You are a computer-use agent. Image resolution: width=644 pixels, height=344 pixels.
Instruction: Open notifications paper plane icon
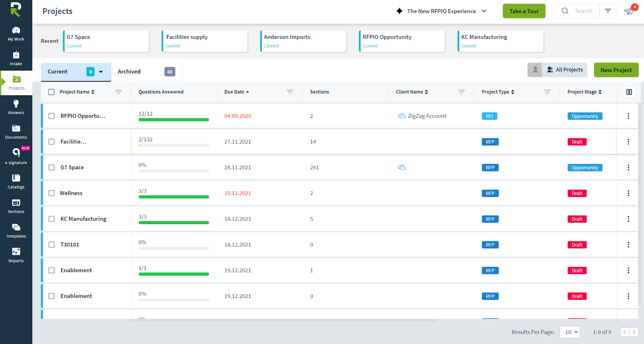coord(629,11)
